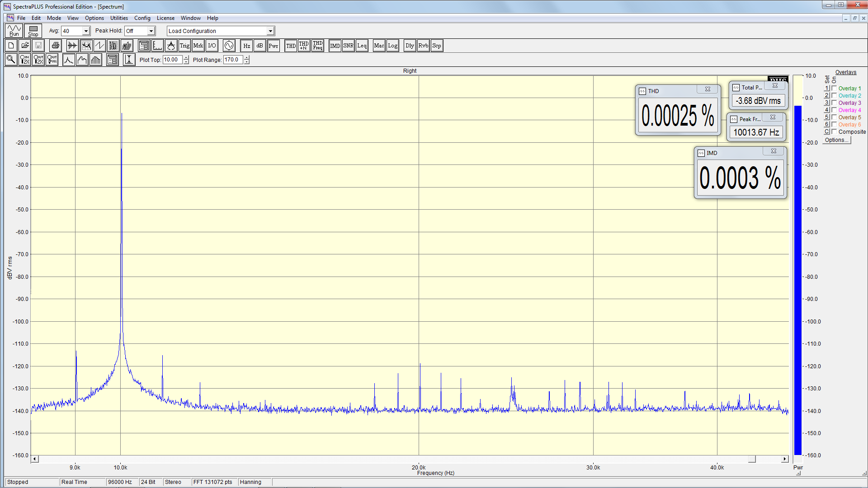Select the phase view sawtooth icon
This screenshot has height=488, width=868.
[x=99, y=46]
